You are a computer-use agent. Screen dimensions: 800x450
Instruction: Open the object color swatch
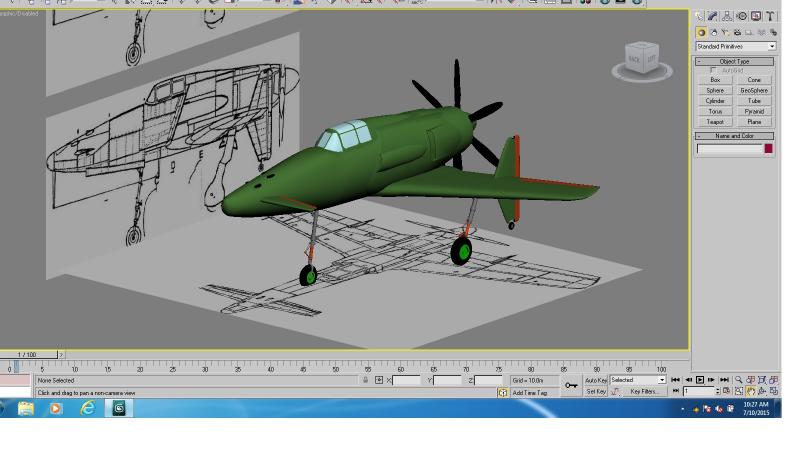pos(768,149)
